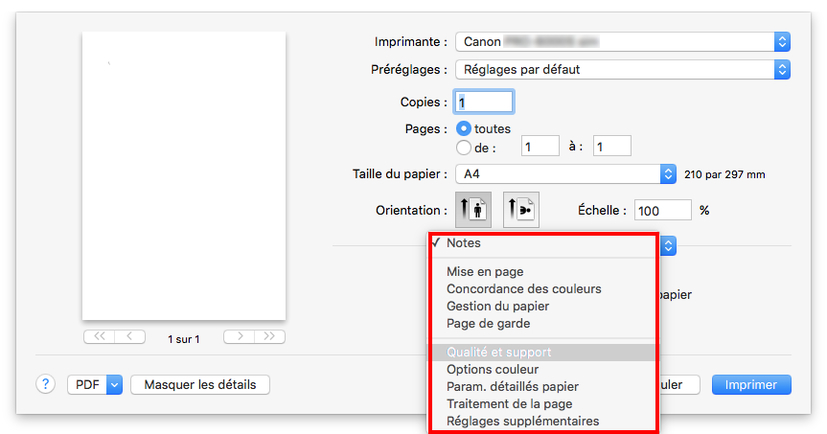Select 'Mise en page' menu entry
This screenshot has height=434, width=827.
tap(485, 271)
